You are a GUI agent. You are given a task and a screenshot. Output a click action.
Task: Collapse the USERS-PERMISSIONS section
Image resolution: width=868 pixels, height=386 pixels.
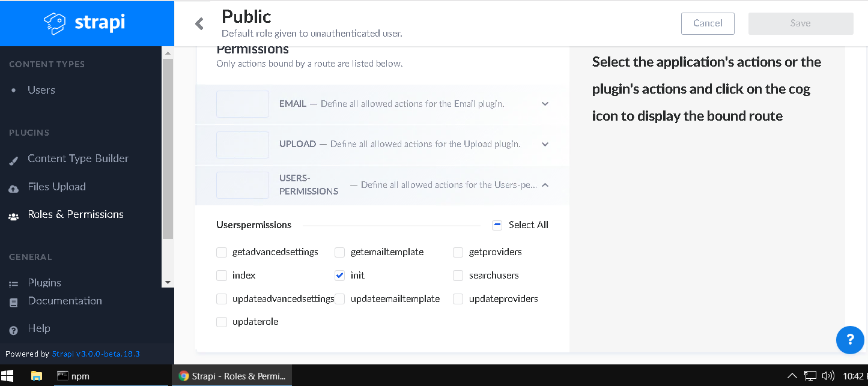tap(545, 184)
